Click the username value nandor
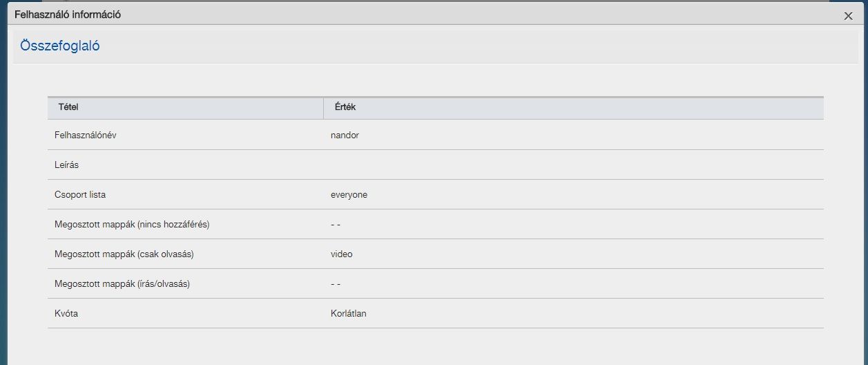 (x=345, y=135)
